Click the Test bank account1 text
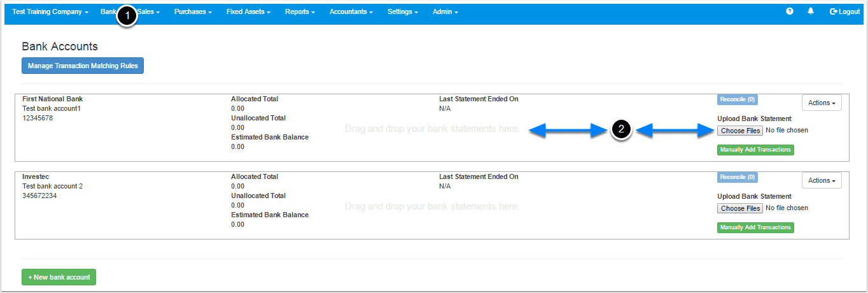Viewport: 868px width, 293px height. pos(52,108)
